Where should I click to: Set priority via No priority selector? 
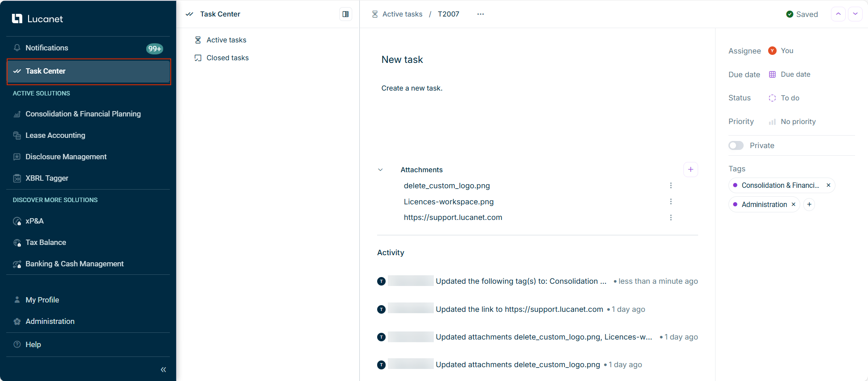[798, 122]
